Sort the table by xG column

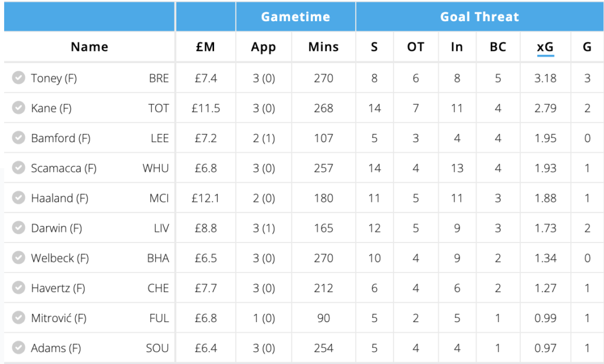click(x=545, y=47)
